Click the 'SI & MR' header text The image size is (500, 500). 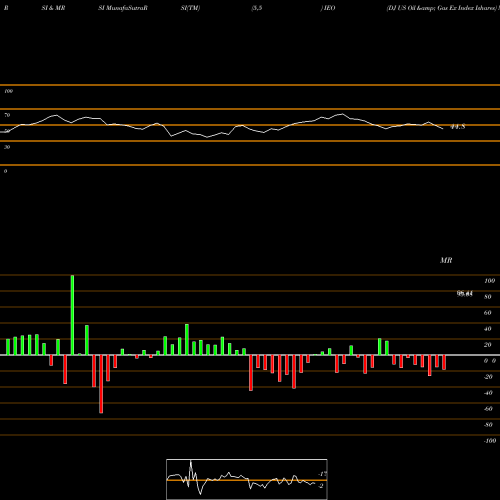[x=53, y=8]
